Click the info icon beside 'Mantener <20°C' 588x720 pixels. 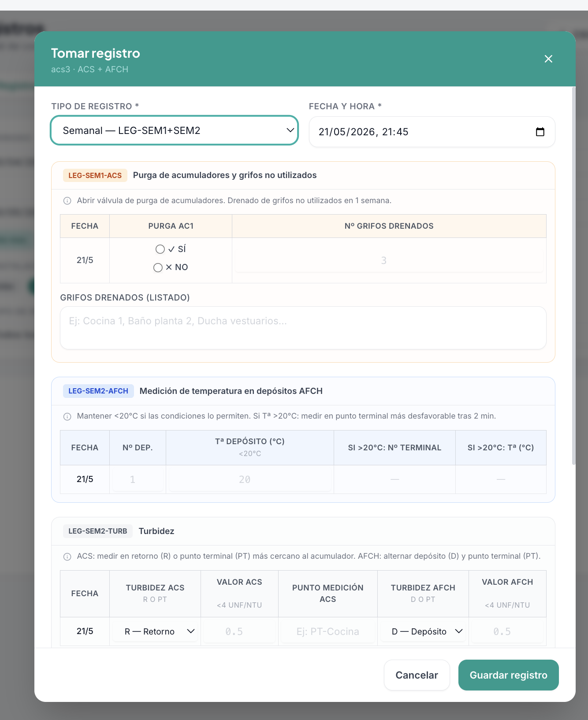pyautogui.click(x=67, y=416)
